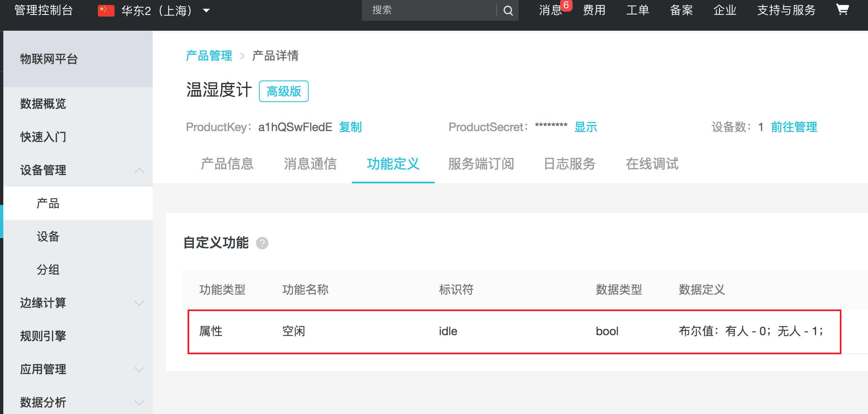Image resolution: width=868 pixels, height=414 pixels.
Task: Open the shopping cart icon
Action: pyautogui.click(x=843, y=10)
